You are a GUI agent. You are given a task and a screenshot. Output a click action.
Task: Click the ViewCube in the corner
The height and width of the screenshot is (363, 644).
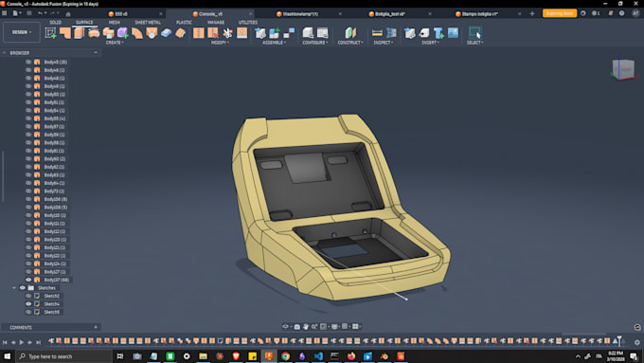tap(623, 69)
